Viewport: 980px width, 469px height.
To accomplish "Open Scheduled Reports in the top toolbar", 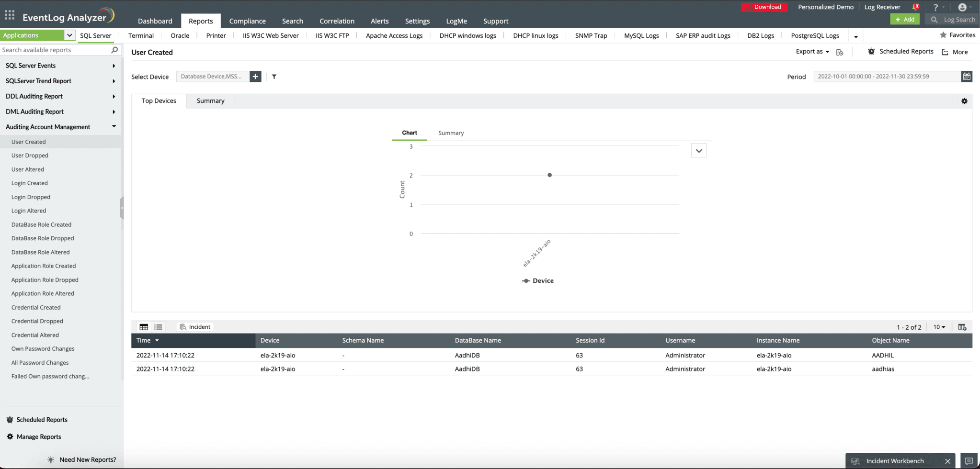I will click(x=900, y=52).
